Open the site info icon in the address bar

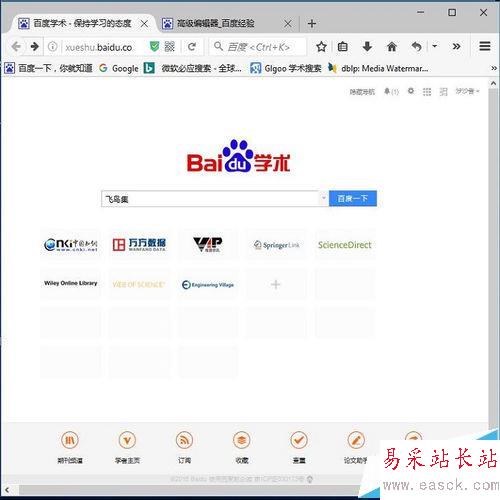click(x=53, y=47)
